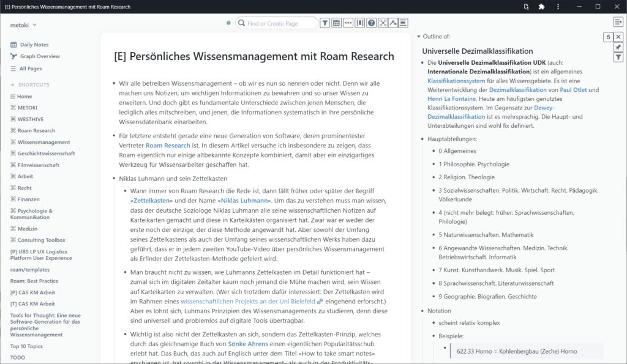Open the three-dot more menu in the toolbar
627x364 pixels.
(347, 23)
